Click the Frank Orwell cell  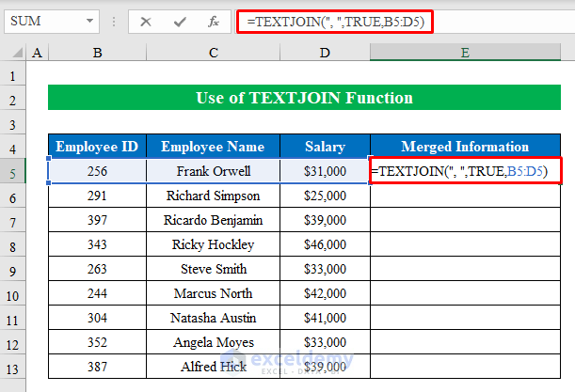pos(214,171)
